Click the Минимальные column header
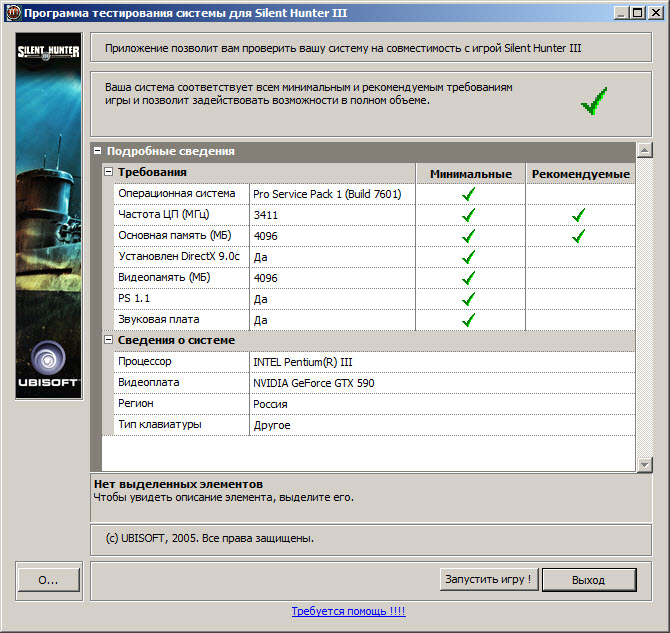670x633 pixels. pyautogui.click(x=470, y=174)
